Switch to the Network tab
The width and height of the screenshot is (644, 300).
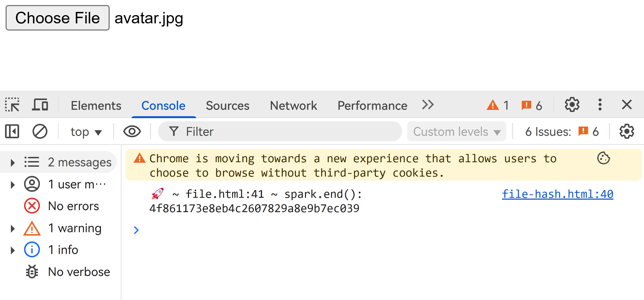tap(293, 105)
